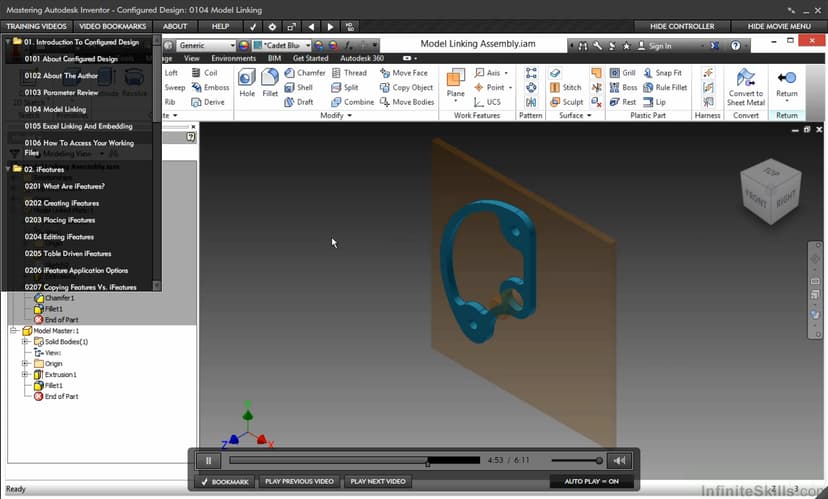Click Convert to Sheet Metal
The image size is (828, 499).
tap(746, 87)
